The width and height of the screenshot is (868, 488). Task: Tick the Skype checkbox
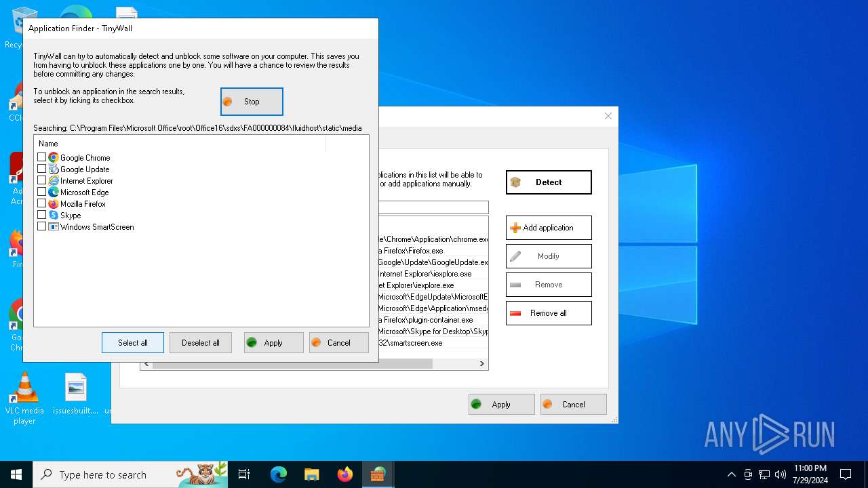(42, 215)
